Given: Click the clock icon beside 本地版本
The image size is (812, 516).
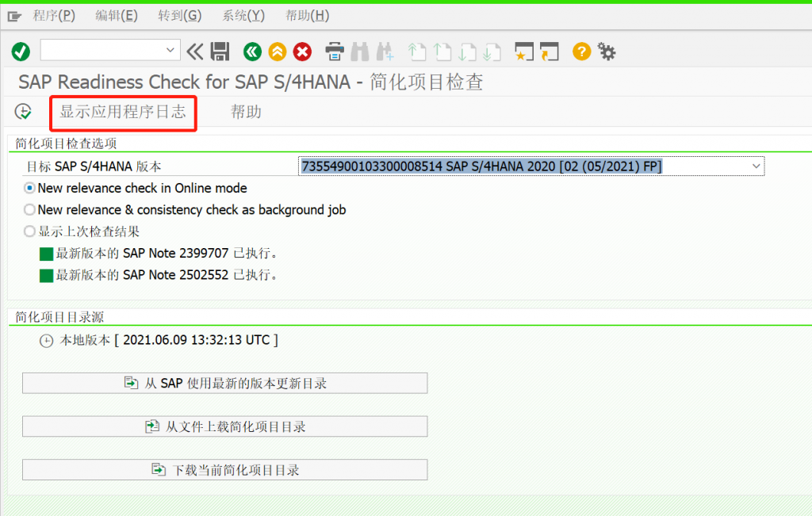Looking at the screenshot, I should click(x=46, y=341).
